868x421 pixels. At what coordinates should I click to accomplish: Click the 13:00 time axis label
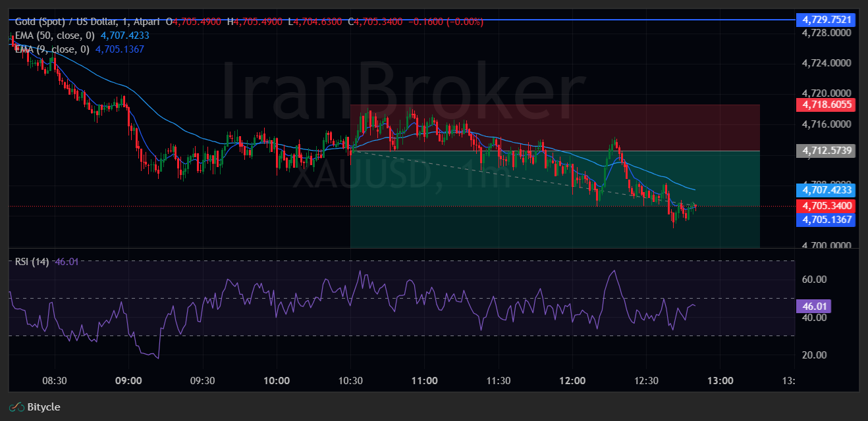(720, 381)
